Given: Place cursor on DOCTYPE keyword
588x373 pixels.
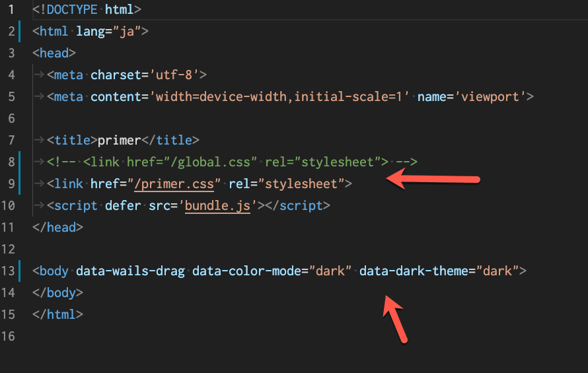Looking at the screenshot, I should (72, 9).
